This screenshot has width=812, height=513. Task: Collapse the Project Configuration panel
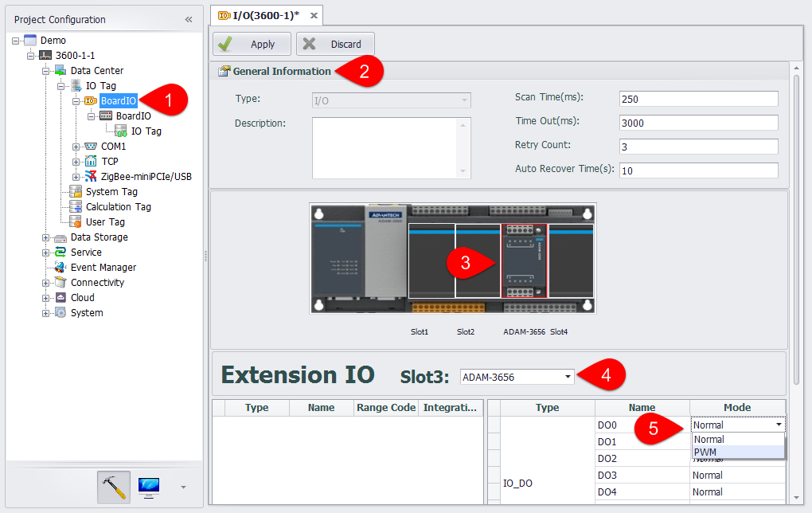pyautogui.click(x=189, y=19)
